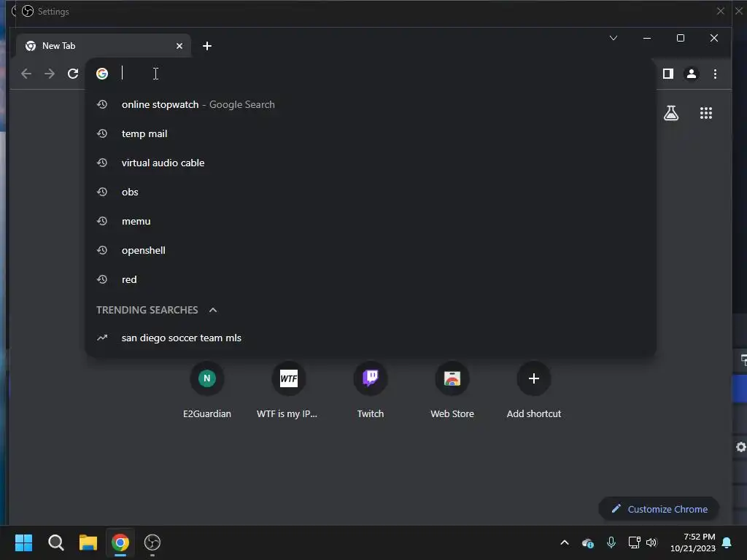
Task: Choose the obs suggestion
Action: [x=371, y=192]
